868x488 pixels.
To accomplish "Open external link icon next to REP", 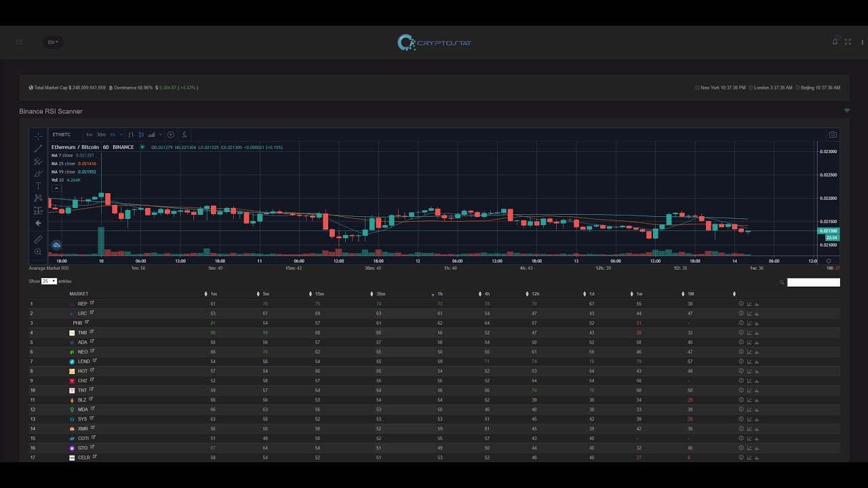I will click(x=92, y=303).
